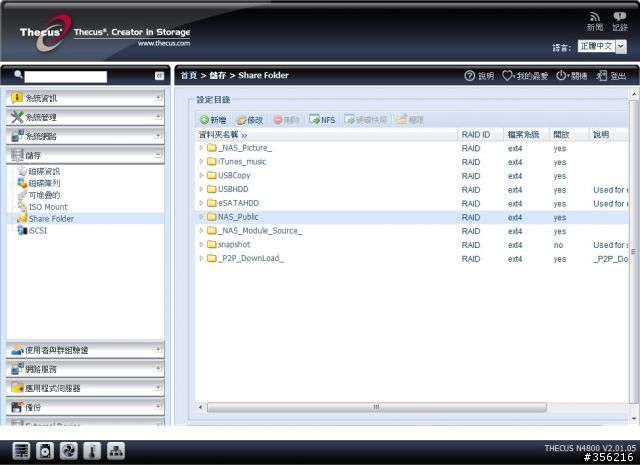640x465 pixels.
Task: Click the disk status icon in footer
Action: coord(44,451)
